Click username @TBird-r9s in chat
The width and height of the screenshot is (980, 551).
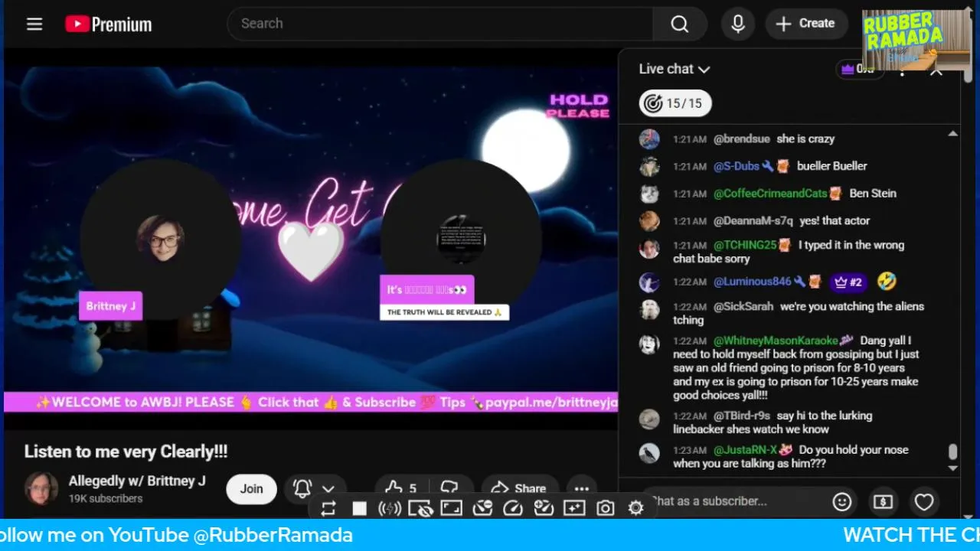(x=743, y=416)
